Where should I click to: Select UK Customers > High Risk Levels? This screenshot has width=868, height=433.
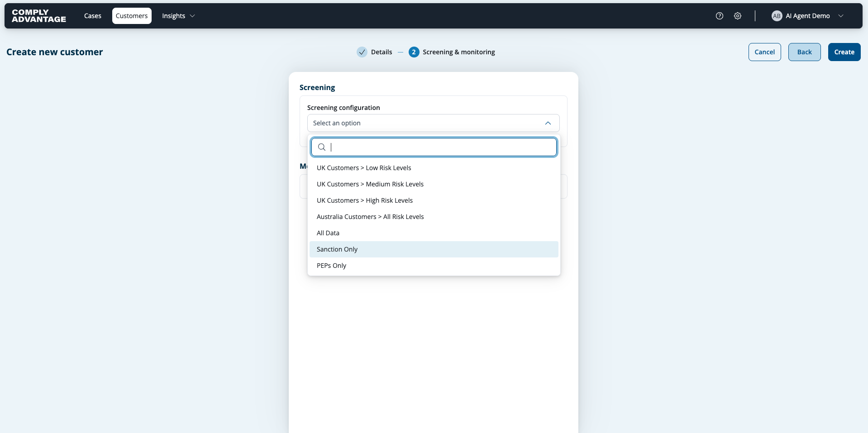(x=434, y=200)
